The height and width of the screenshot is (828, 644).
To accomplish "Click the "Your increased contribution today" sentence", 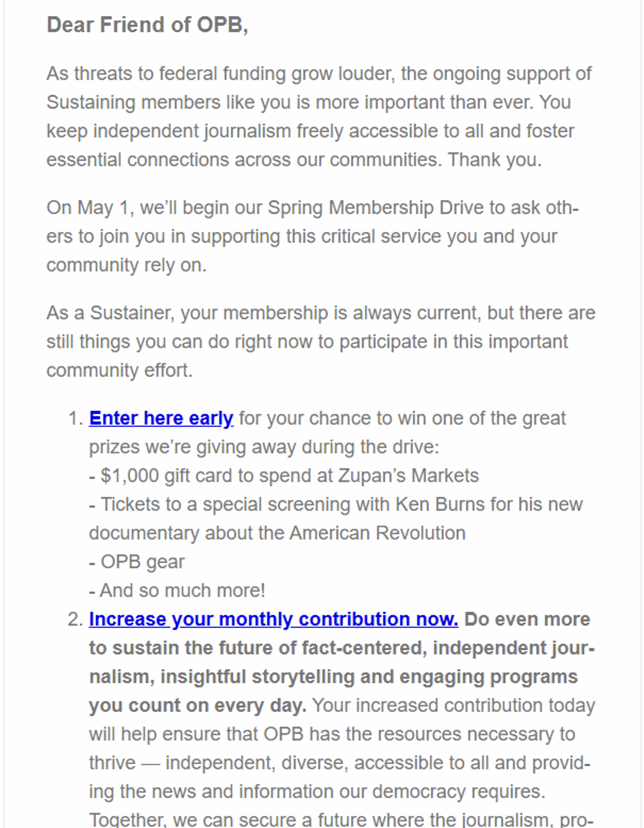I will (x=453, y=706).
